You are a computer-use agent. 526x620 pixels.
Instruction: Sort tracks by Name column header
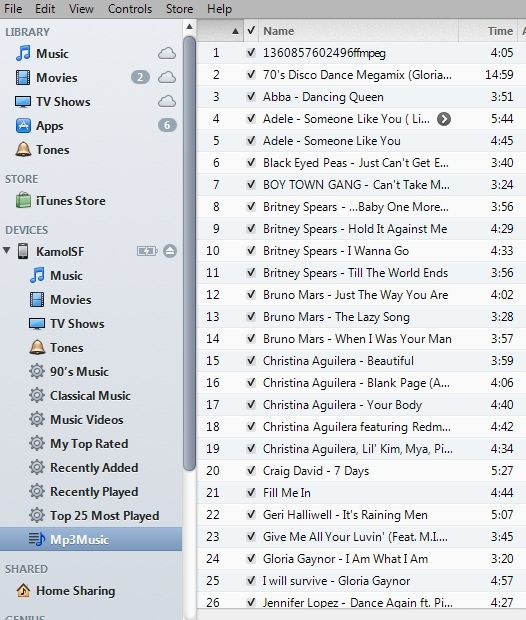click(358, 30)
